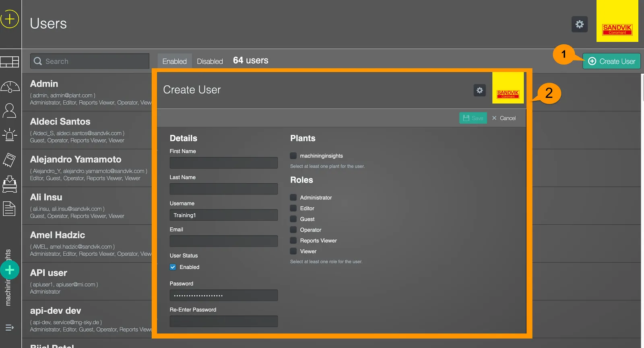Click the Create User button
The height and width of the screenshot is (348, 644).
point(611,61)
